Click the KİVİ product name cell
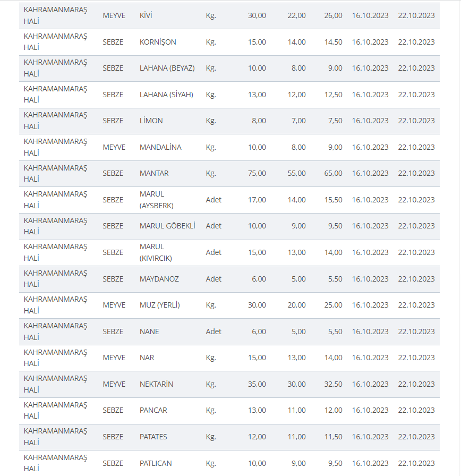The height and width of the screenshot is (476, 461). pos(146,16)
